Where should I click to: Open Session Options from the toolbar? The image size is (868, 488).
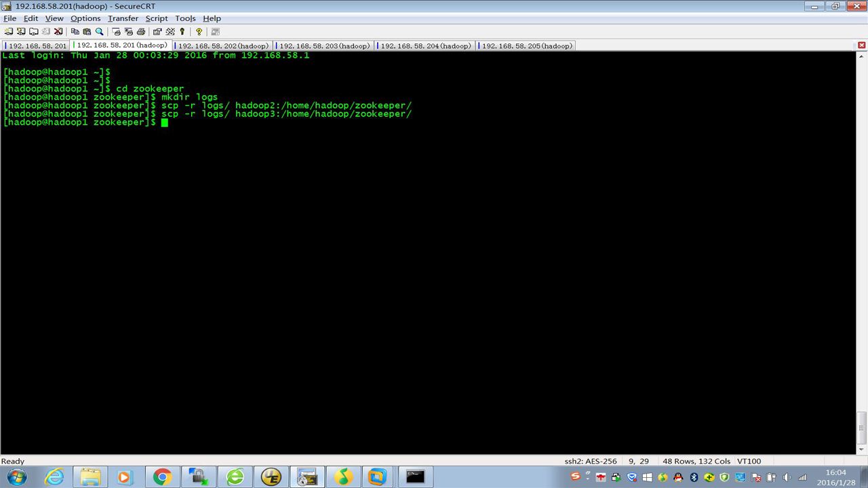tap(157, 31)
